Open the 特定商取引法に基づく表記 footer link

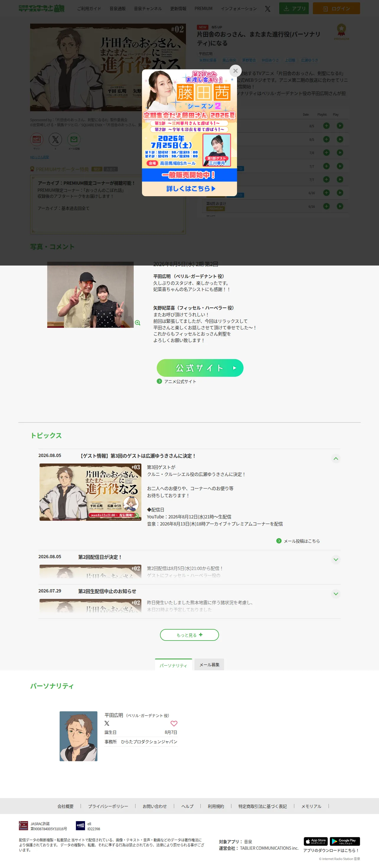262,806
